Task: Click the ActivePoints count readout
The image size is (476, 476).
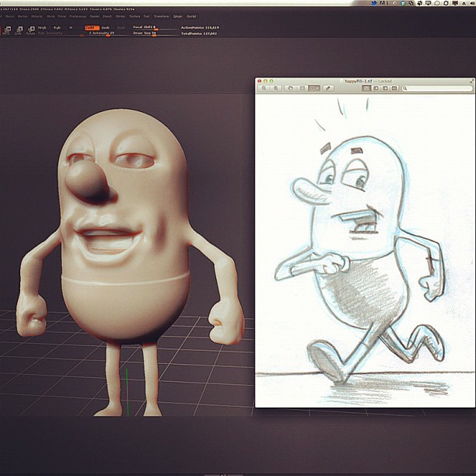Action: click(200, 28)
